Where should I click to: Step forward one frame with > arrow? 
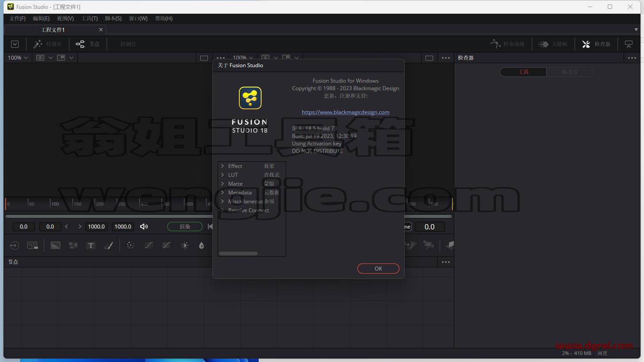80,227
